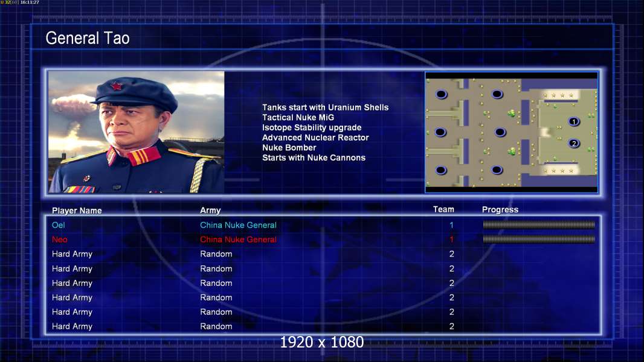This screenshot has width=644, height=362.
Task: Select player name "Oel"
Action: coord(59,225)
